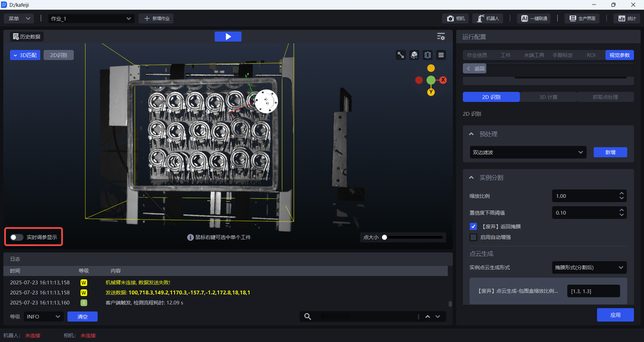Open the 统计 statistics button

[627, 19]
